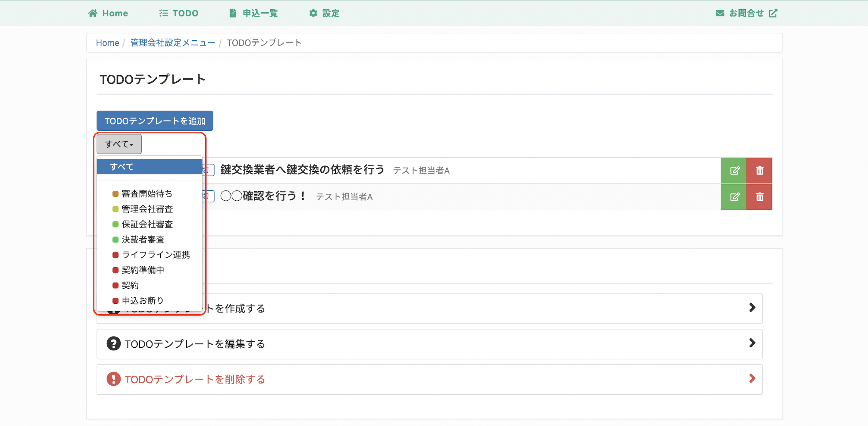This screenshot has width=868, height=426.
Task: Click ○○確認を行う！ template title
Action: pos(263,196)
